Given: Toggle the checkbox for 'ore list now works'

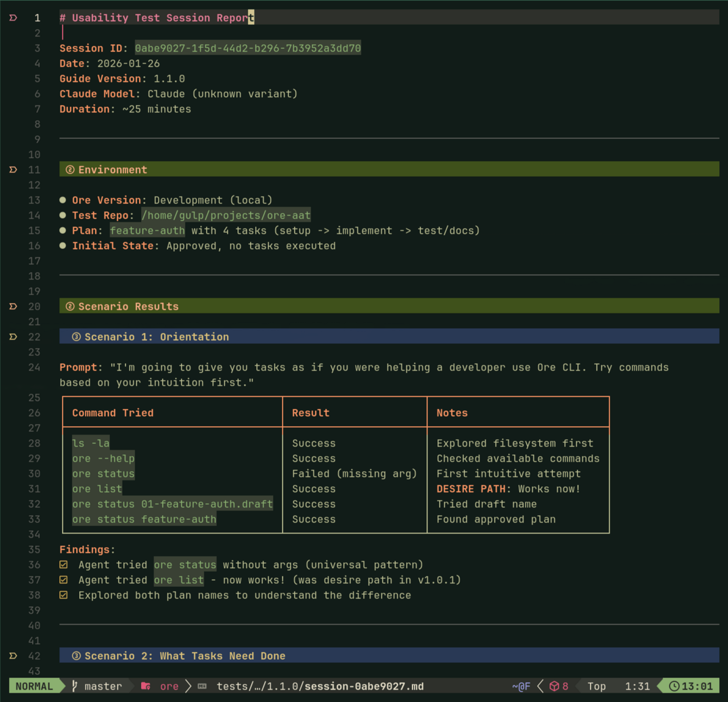Looking at the screenshot, I should (64, 580).
